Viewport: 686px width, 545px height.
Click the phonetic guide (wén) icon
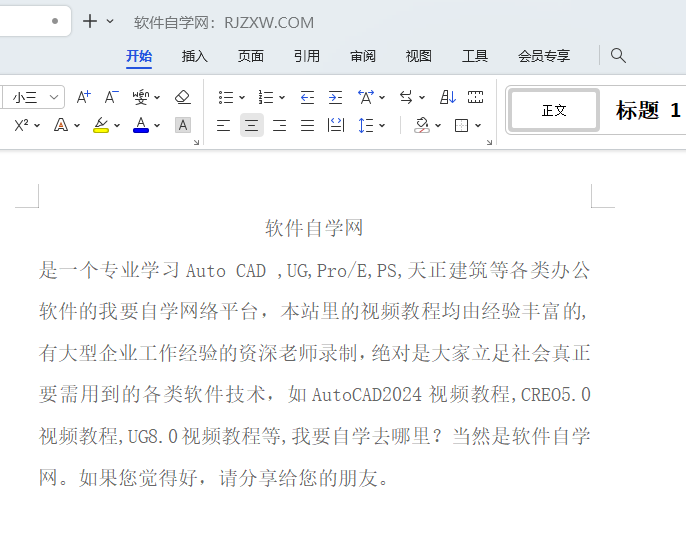[141, 97]
